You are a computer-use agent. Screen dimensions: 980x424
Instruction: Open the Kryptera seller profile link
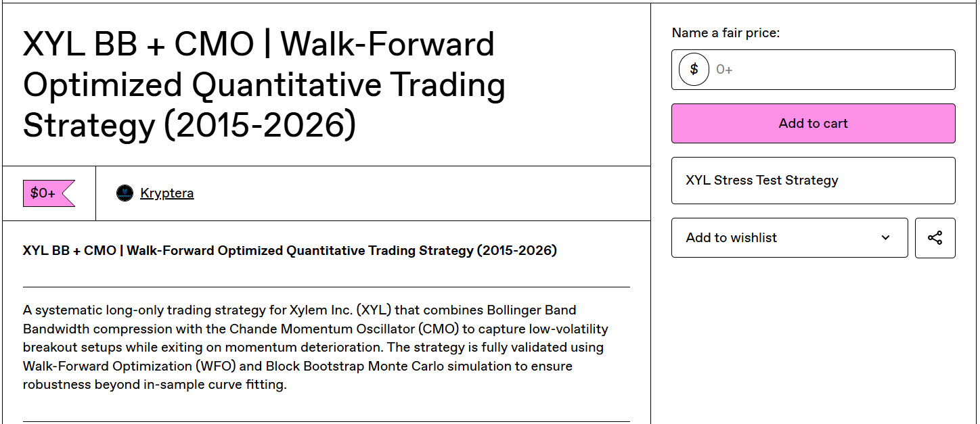[166, 193]
